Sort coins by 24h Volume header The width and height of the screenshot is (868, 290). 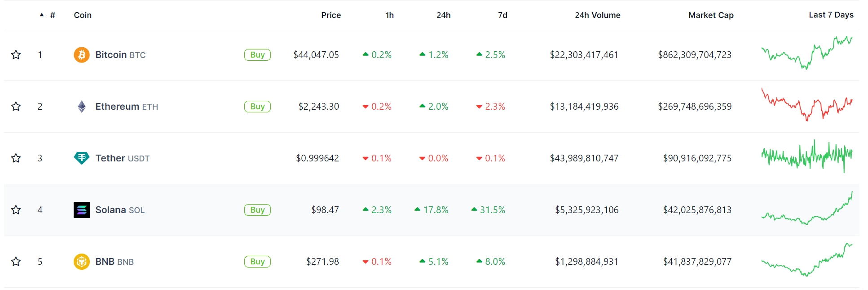point(597,15)
